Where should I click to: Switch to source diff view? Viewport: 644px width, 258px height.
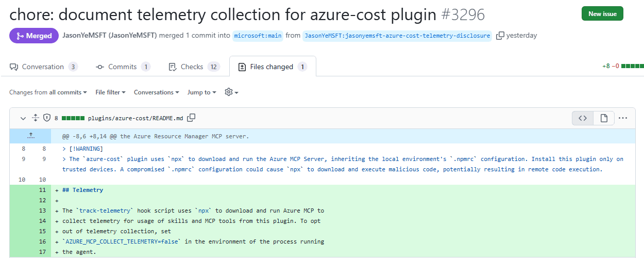pyautogui.click(x=583, y=118)
